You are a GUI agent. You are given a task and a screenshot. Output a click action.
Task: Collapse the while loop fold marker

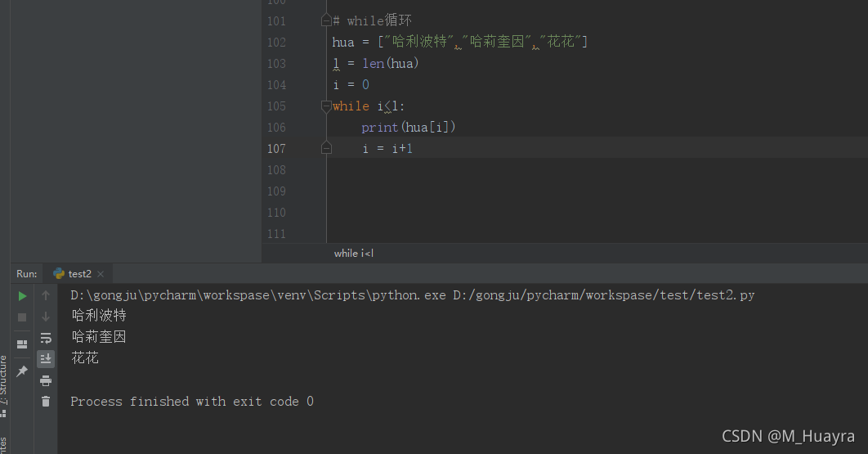(x=326, y=106)
